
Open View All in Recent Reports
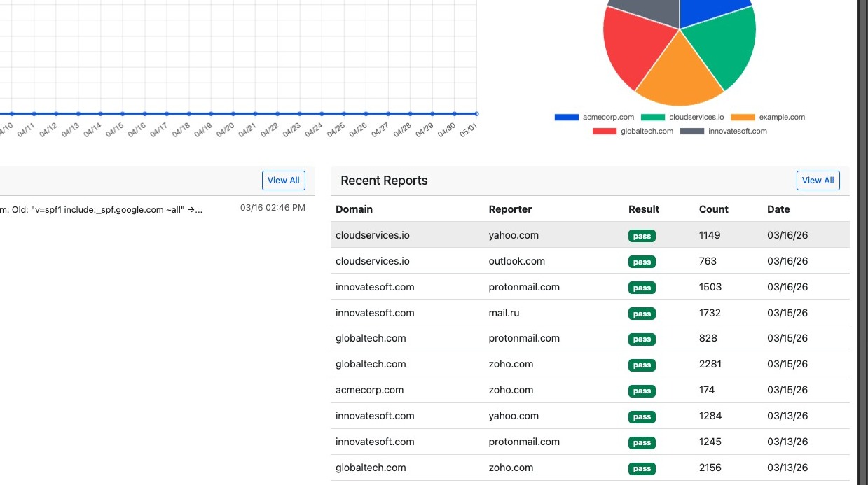[x=818, y=181]
